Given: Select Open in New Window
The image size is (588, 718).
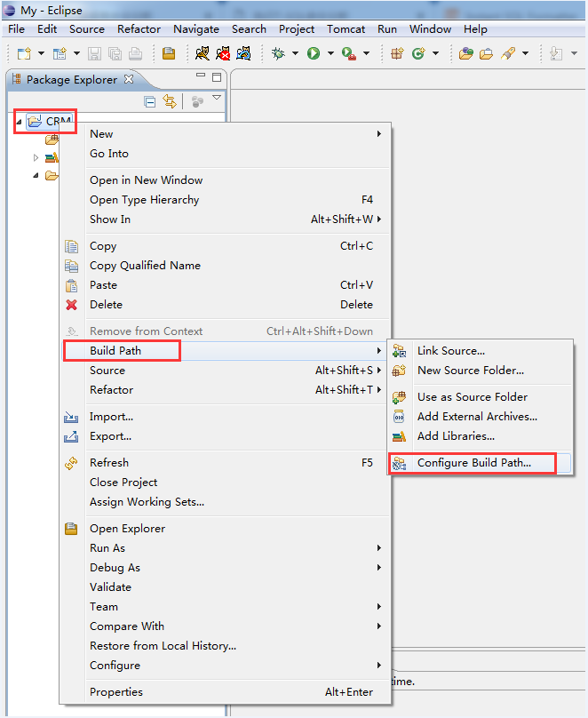Looking at the screenshot, I should click(x=226, y=180).
